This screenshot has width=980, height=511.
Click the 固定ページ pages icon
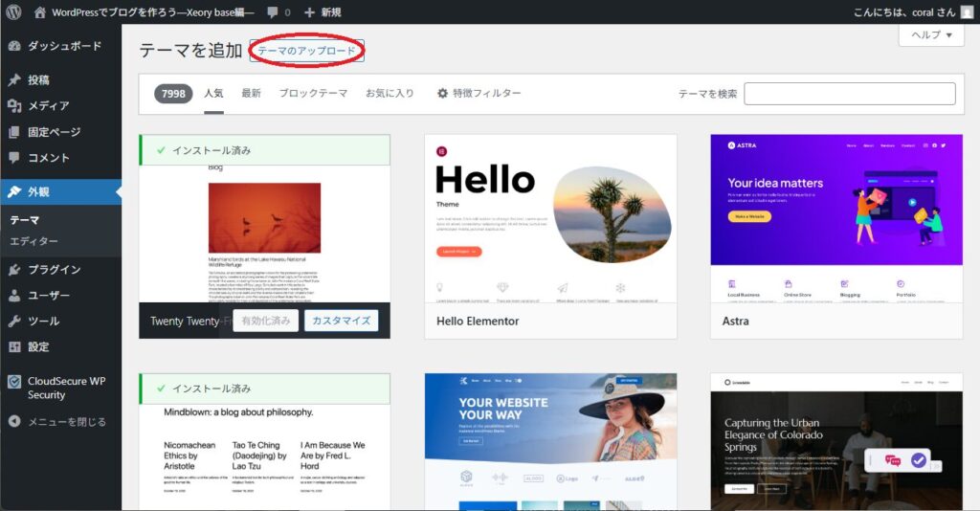[14, 132]
